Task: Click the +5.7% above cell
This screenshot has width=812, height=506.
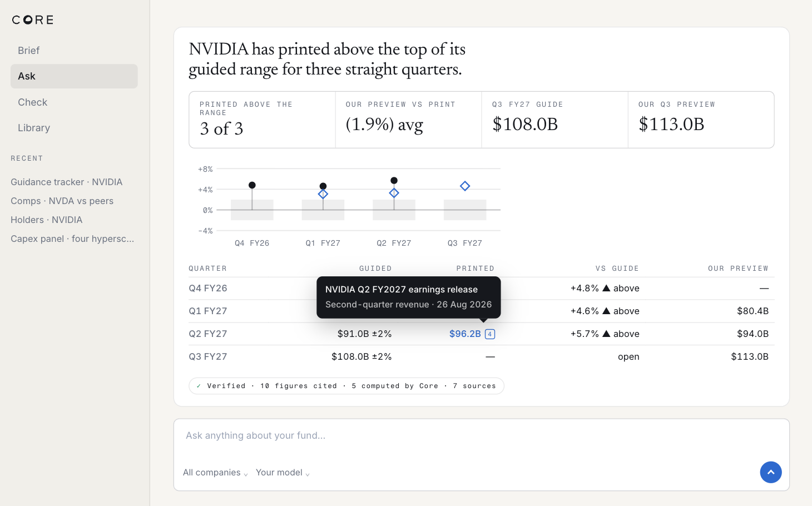Action: pyautogui.click(x=605, y=334)
